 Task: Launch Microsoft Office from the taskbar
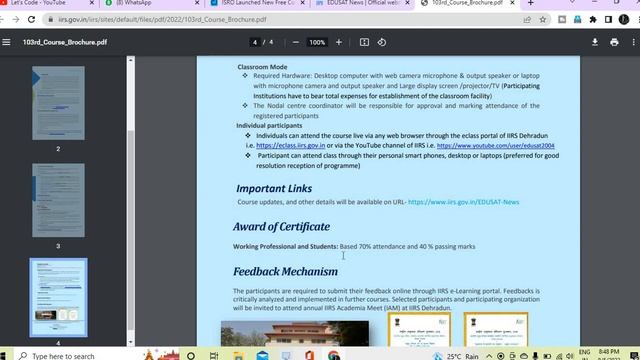coord(309,356)
